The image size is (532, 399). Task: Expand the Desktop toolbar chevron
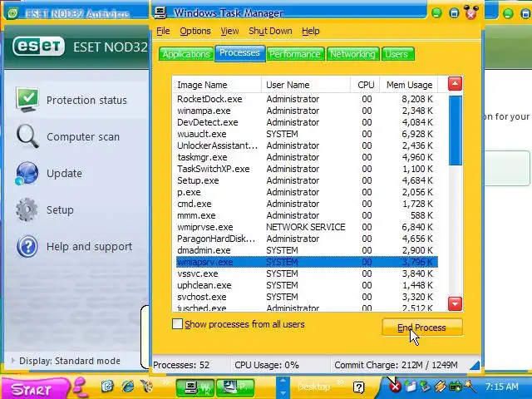pos(340,382)
